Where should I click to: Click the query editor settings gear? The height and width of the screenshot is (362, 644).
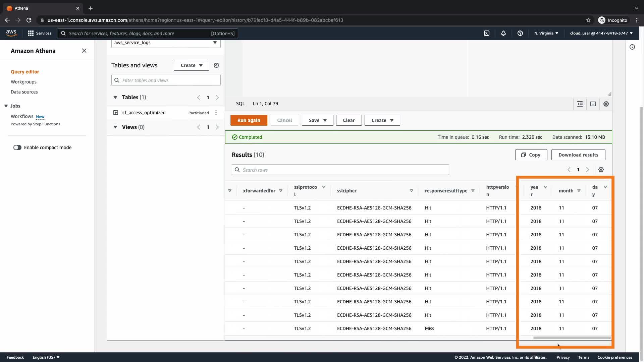coord(606,104)
